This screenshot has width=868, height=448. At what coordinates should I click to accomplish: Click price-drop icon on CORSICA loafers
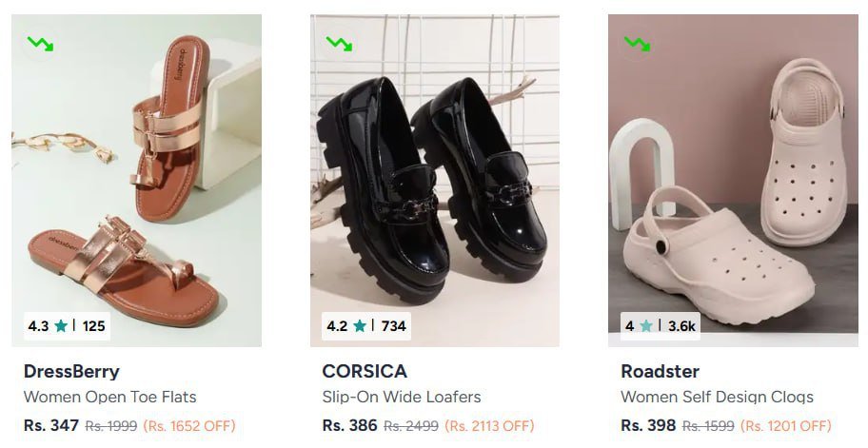pyautogui.click(x=340, y=43)
